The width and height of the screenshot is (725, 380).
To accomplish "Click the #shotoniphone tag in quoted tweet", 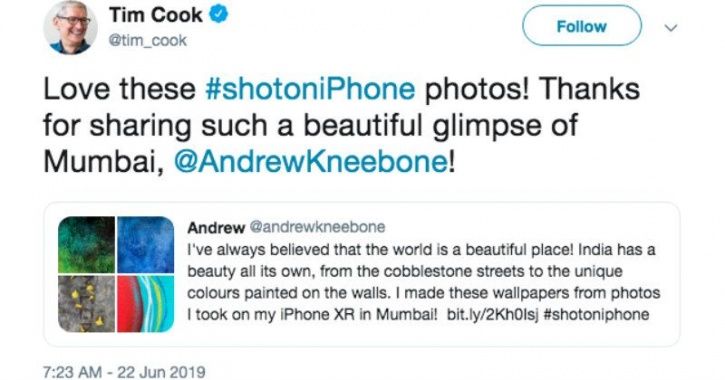I will [596, 315].
